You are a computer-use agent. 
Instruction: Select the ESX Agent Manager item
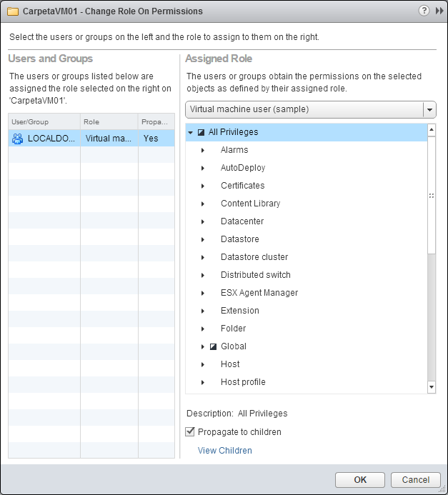(x=259, y=293)
